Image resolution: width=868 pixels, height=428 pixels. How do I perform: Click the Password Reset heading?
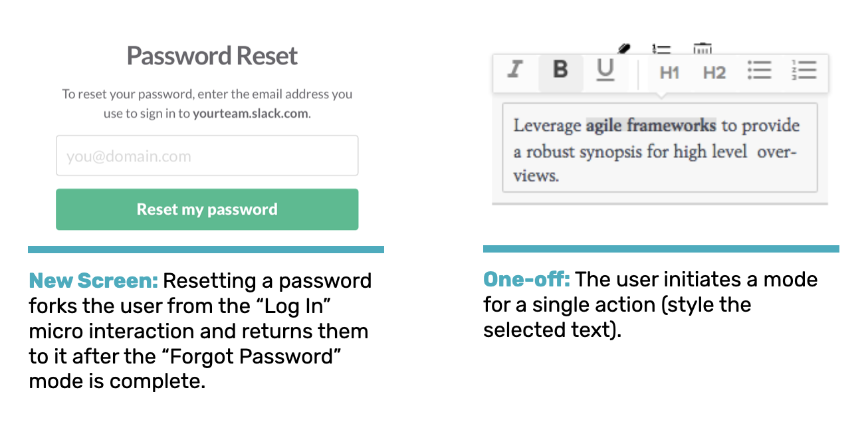(x=212, y=56)
